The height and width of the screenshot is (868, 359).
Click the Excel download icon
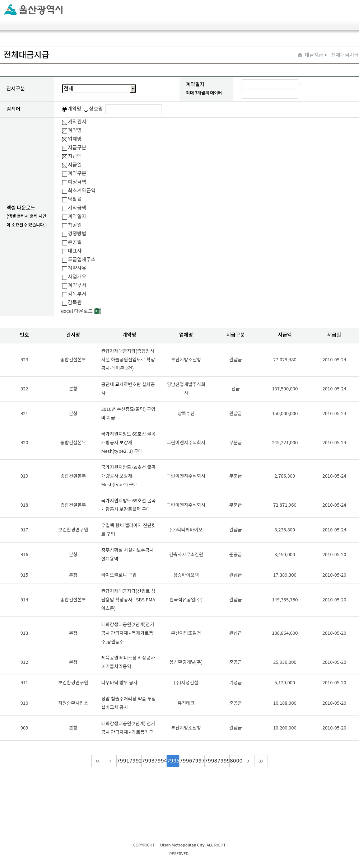[x=98, y=311]
